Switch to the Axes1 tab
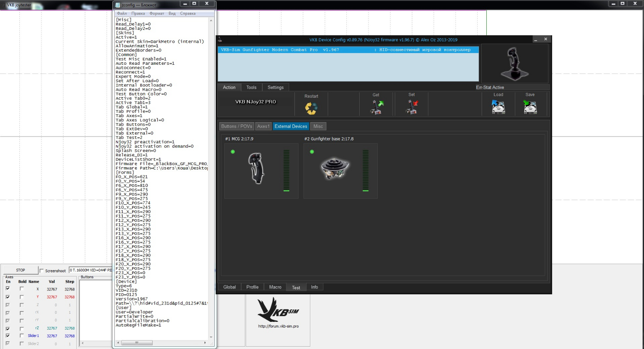644x349 pixels. (x=263, y=126)
